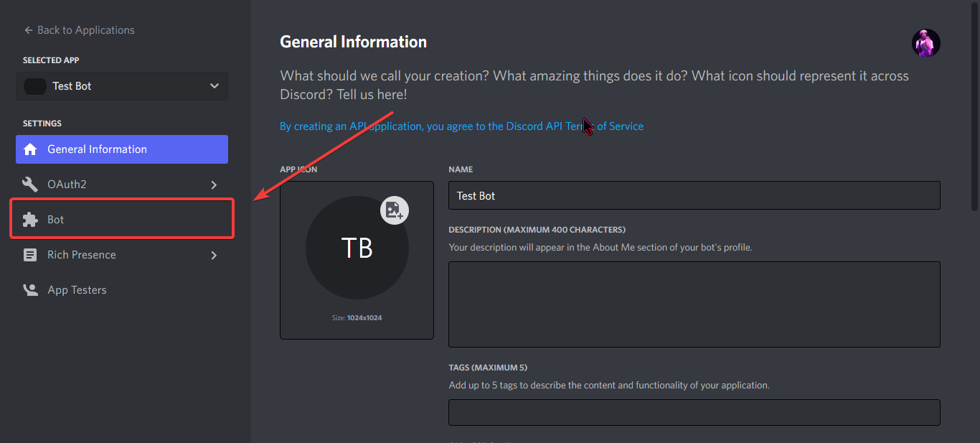Click the Tags input field
This screenshot has height=443, width=980.
pos(694,411)
